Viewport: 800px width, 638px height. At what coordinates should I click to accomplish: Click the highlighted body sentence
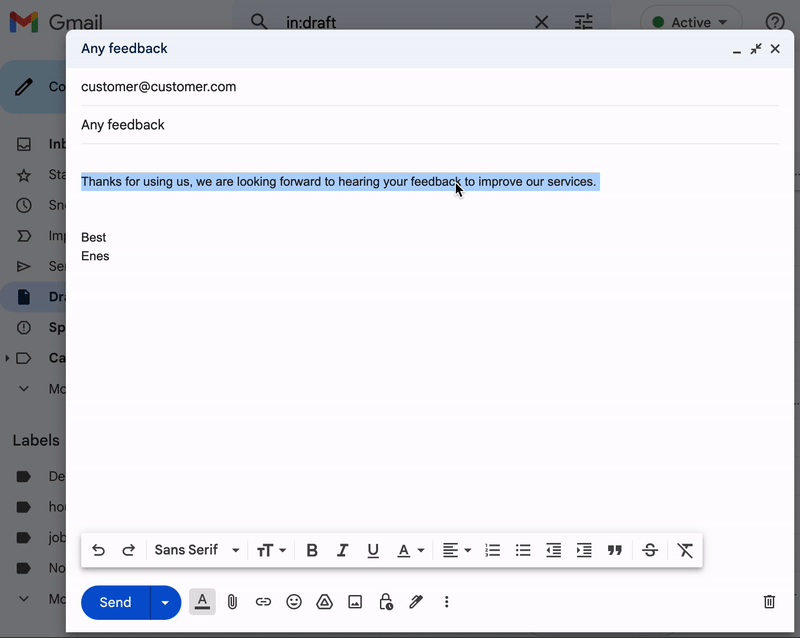[340, 182]
